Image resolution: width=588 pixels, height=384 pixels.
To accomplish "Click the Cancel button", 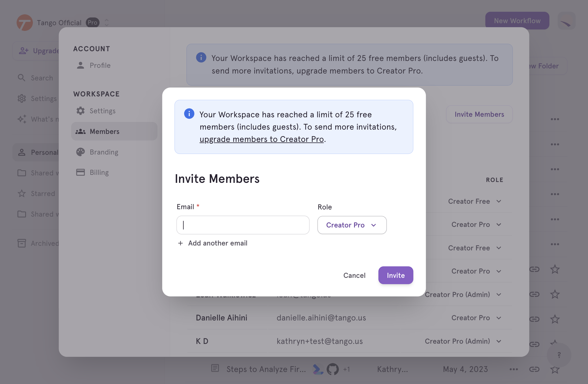I will point(354,275).
